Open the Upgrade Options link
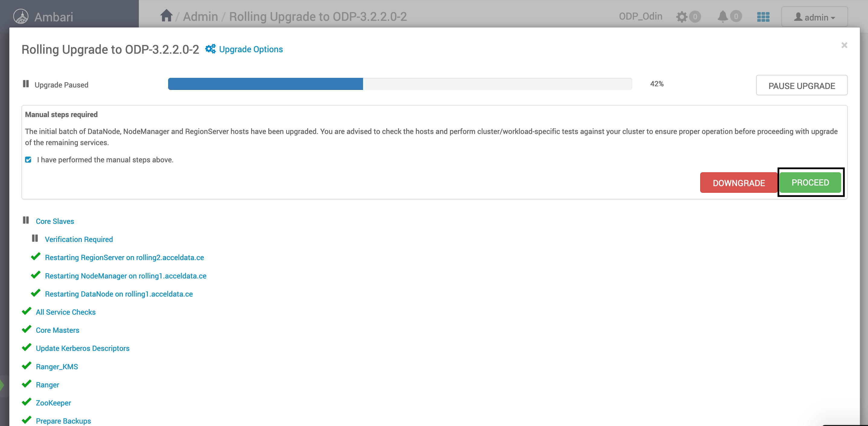 point(251,49)
